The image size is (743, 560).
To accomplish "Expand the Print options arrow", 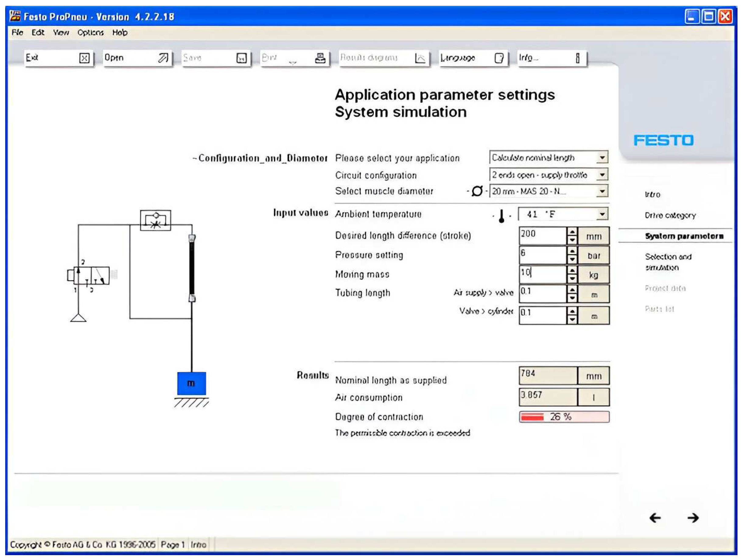I will click(x=293, y=62).
